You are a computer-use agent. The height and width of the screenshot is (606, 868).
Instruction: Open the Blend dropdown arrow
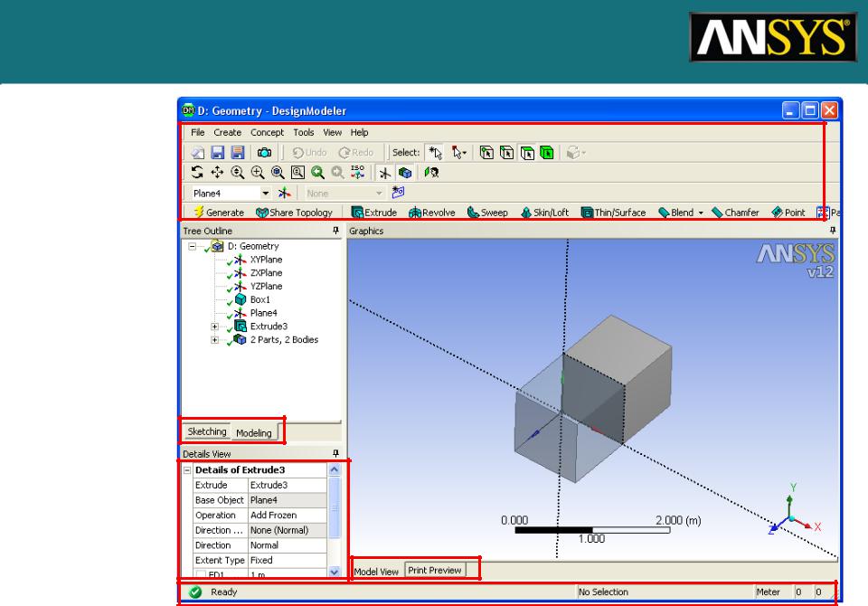click(701, 213)
